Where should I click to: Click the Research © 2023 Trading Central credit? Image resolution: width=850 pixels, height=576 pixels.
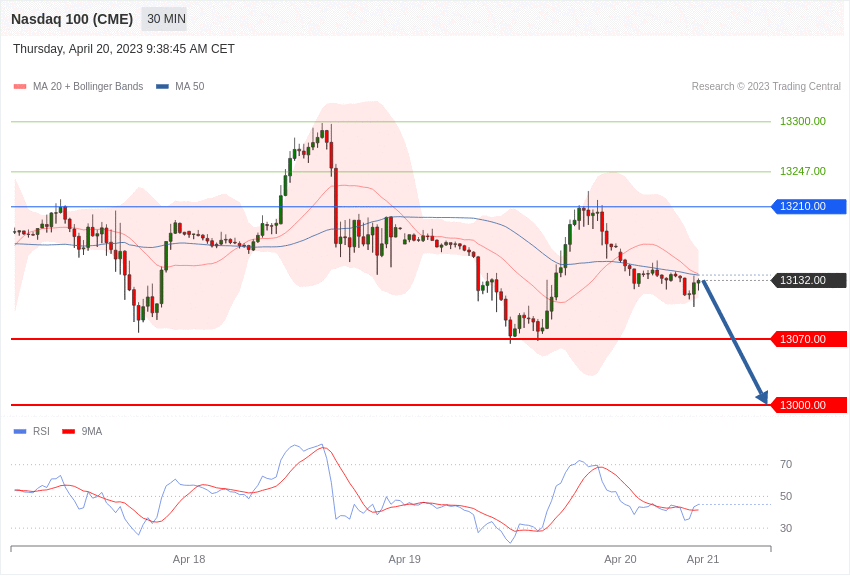coord(766,86)
